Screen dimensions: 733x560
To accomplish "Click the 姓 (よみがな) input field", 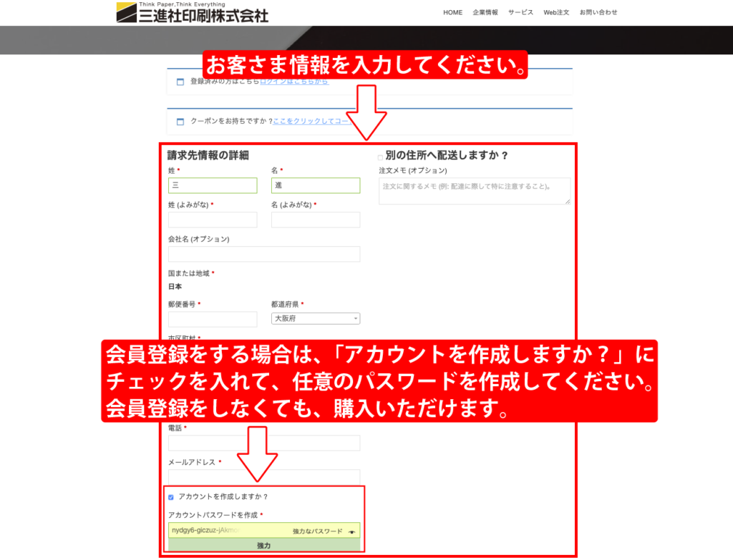I will click(213, 220).
